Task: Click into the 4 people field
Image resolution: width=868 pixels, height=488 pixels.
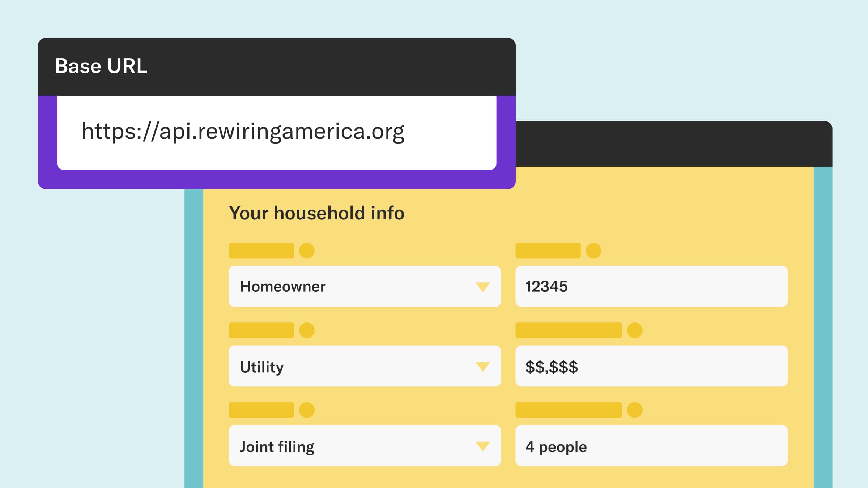Action: pyautogui.click(x=651, y=446)
